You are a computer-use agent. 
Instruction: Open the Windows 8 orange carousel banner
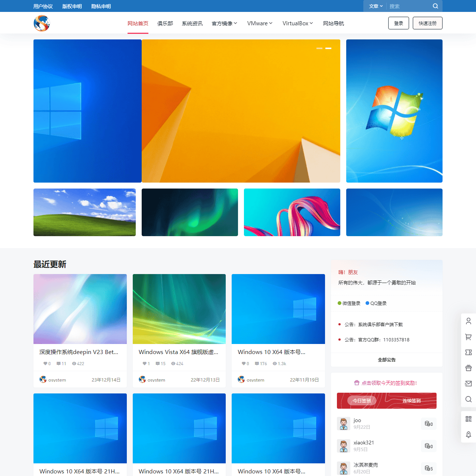tap(241, 111)
